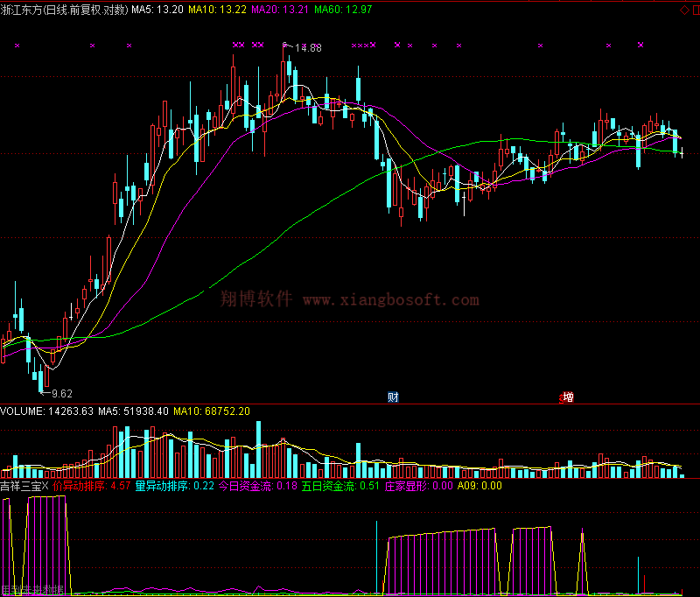Click the 吉祥三宝 indicator name

[20, 486]
